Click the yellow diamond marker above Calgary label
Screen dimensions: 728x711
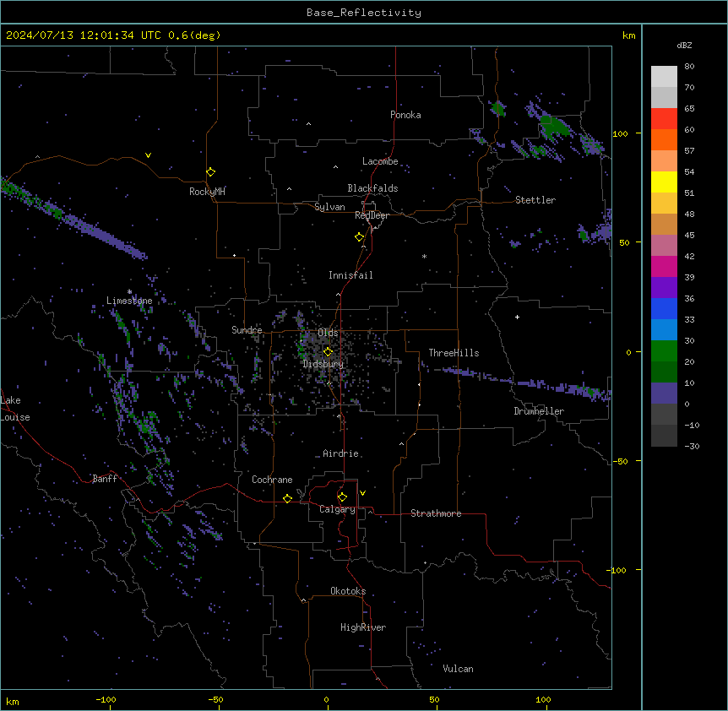(x=342, y=497)
